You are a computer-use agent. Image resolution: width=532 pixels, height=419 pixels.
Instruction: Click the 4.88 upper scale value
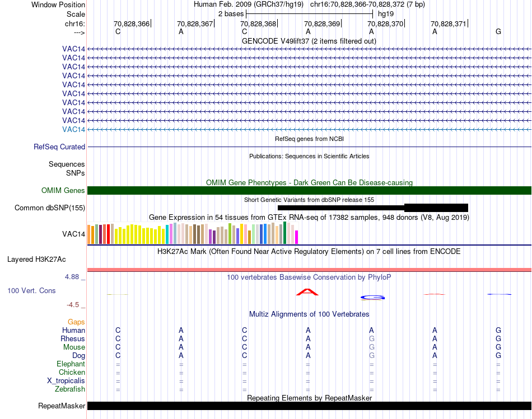72,276
